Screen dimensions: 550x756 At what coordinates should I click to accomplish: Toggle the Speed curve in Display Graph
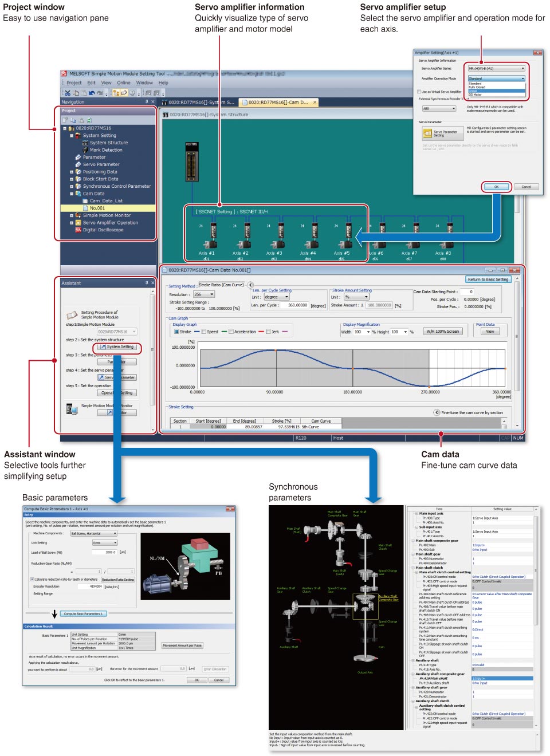tap(202, 330)
